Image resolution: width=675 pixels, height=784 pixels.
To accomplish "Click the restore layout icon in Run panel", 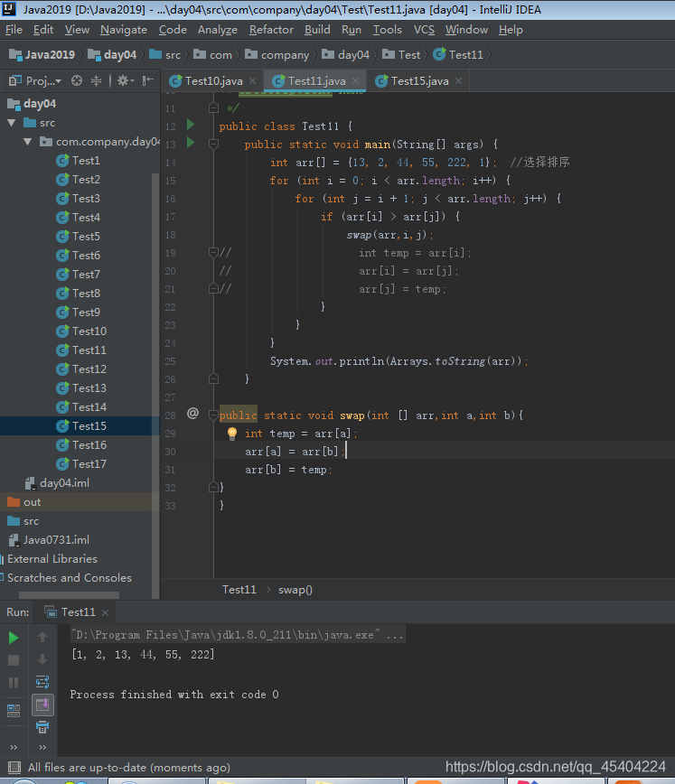I will click(x=14, y=710).
